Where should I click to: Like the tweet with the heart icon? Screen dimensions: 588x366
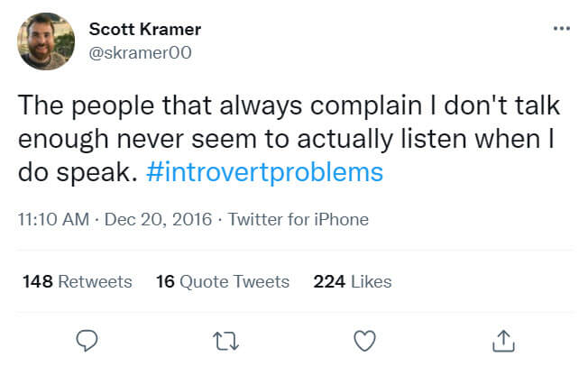click(x=364, y=340)
